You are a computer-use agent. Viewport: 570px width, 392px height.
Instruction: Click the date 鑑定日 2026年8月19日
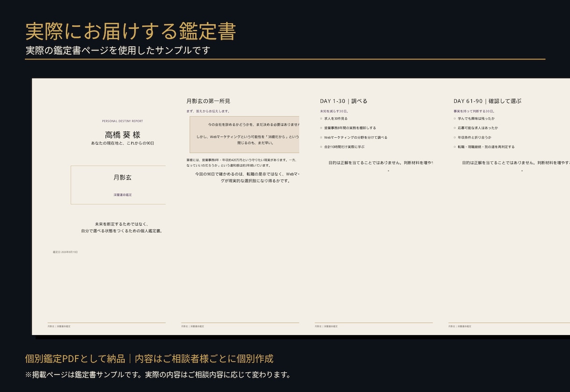[x=65, y=252]
